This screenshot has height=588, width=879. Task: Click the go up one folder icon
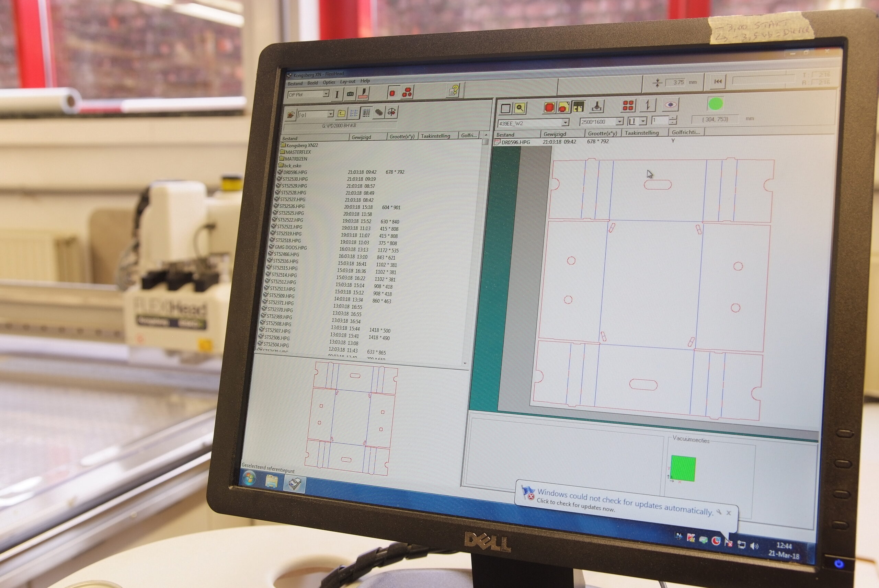tap(341, 113)
